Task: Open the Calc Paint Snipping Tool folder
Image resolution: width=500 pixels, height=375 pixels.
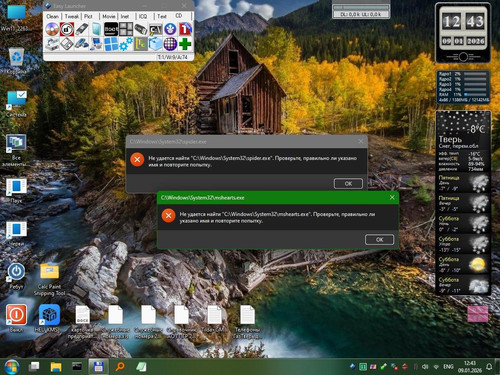Action: pyautogui.click(x=49, y=279)
